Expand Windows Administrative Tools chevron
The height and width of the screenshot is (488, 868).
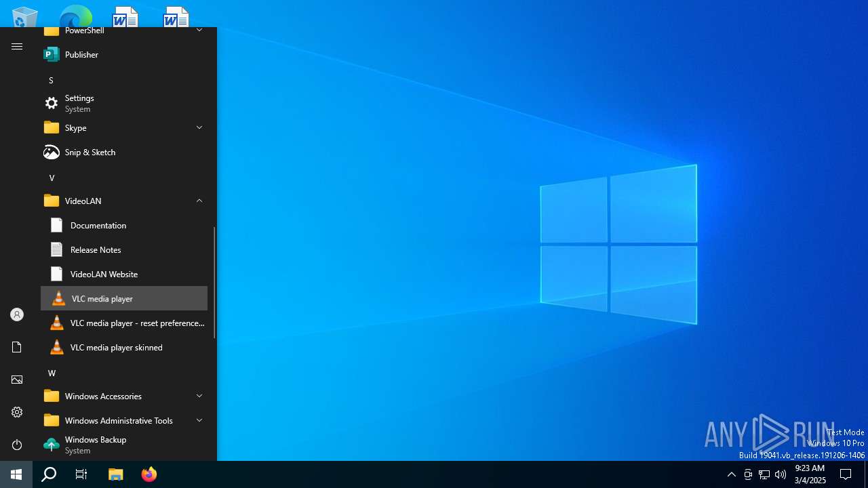point(199,420)
